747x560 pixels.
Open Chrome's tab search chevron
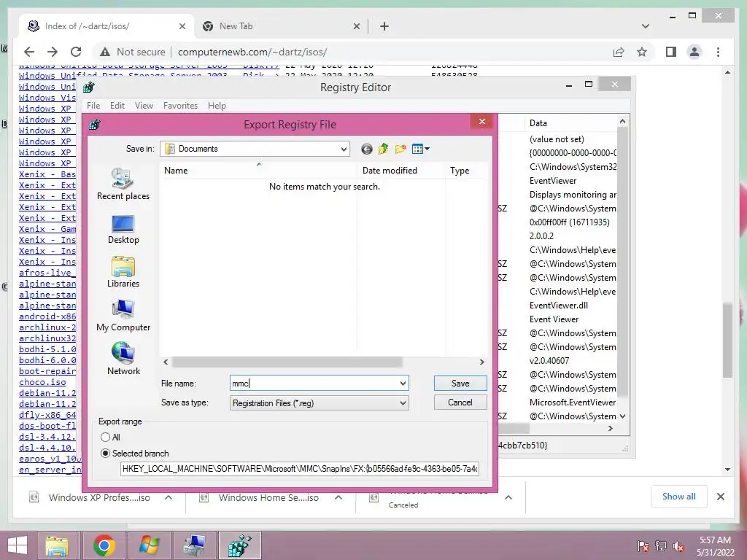(x=646, y=26)
